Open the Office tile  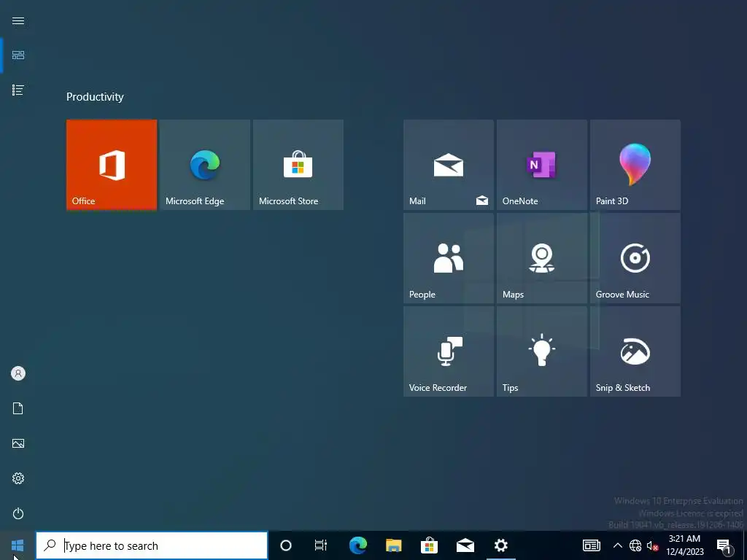coord(112,165)
